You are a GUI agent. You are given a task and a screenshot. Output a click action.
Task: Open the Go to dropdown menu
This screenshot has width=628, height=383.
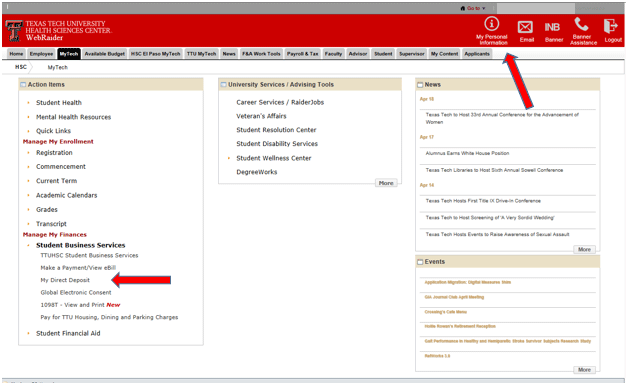[x=476, y=8]
